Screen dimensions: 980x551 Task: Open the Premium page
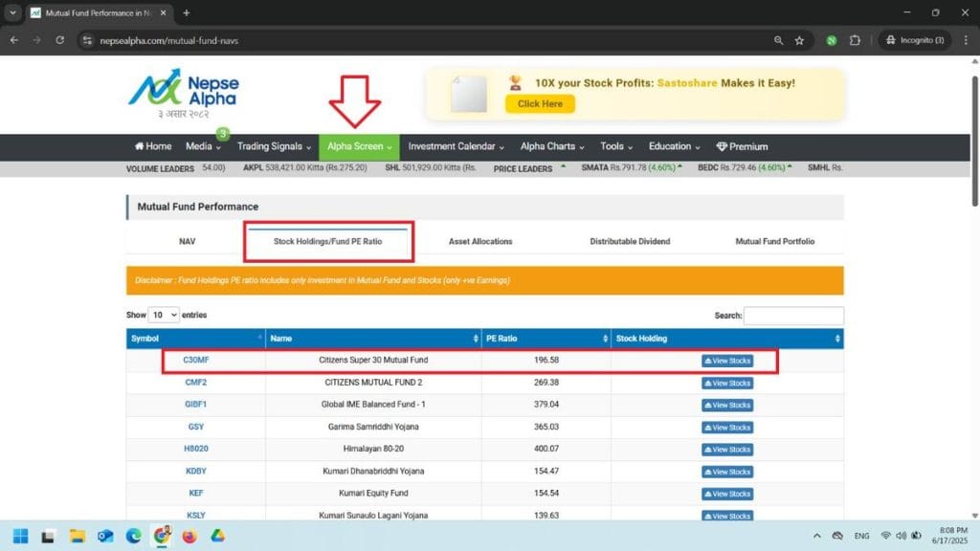tap(742, 146)
